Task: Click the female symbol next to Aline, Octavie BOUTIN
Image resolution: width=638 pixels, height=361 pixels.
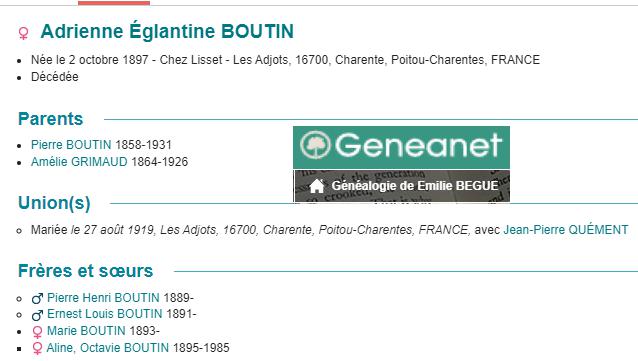Action: [x=37, y=348]
